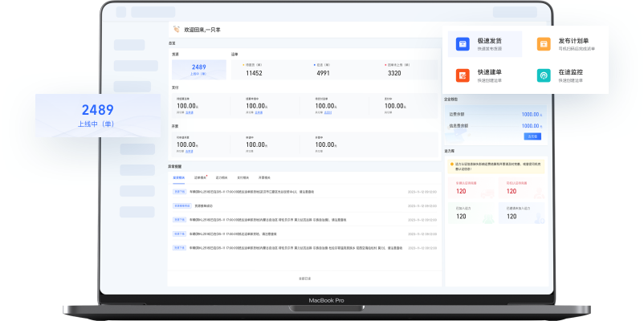This screenshot has height=321, width=644.
Task: Open the 货源接单成功 alert row
Action: pyautogui.click(x=305, y=205)
